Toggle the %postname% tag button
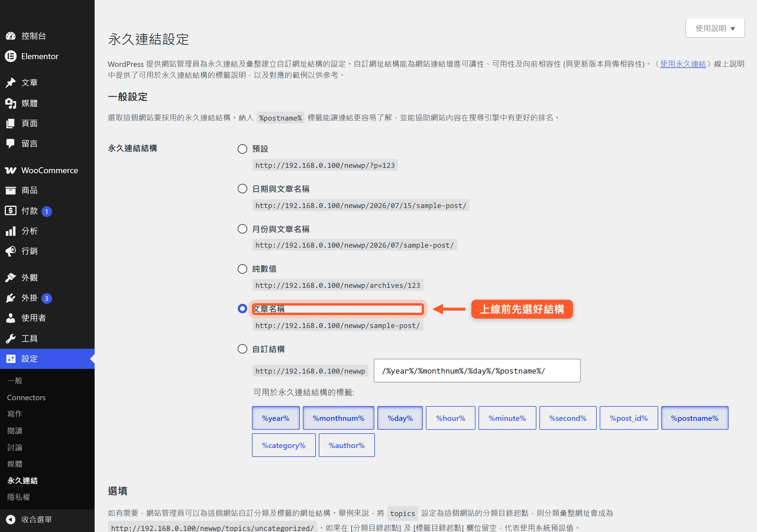Screen dimensions: 757x532 (x=695, y=418)
